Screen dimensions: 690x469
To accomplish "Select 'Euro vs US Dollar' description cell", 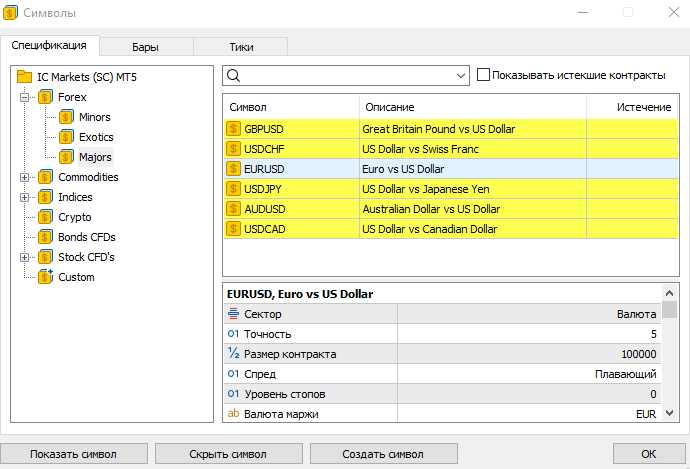I will pyautogui.click(x=473, y=169).
